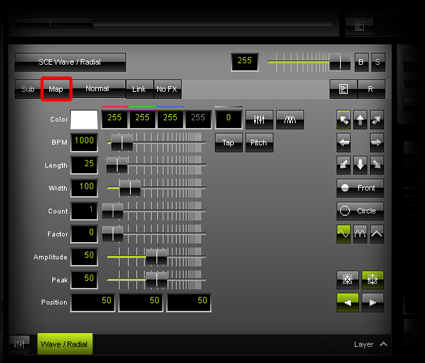Select the right direction arrow

(377, 143)
